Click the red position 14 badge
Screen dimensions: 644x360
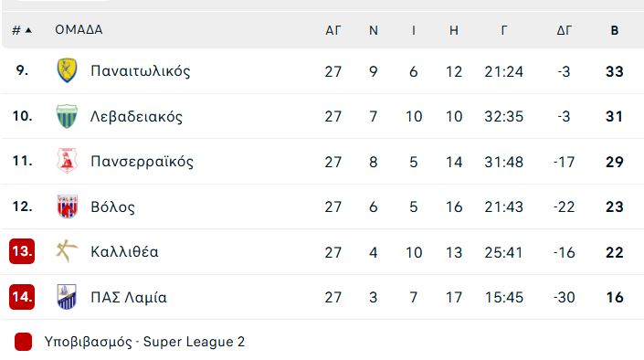(x=22, y=296)
